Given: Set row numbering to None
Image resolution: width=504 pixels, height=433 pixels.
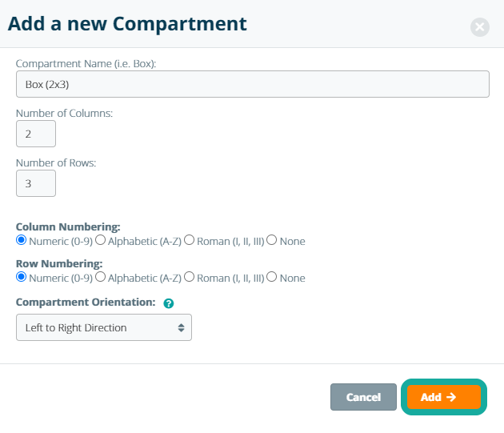Looking at the screenshot, I should [272, 278].
